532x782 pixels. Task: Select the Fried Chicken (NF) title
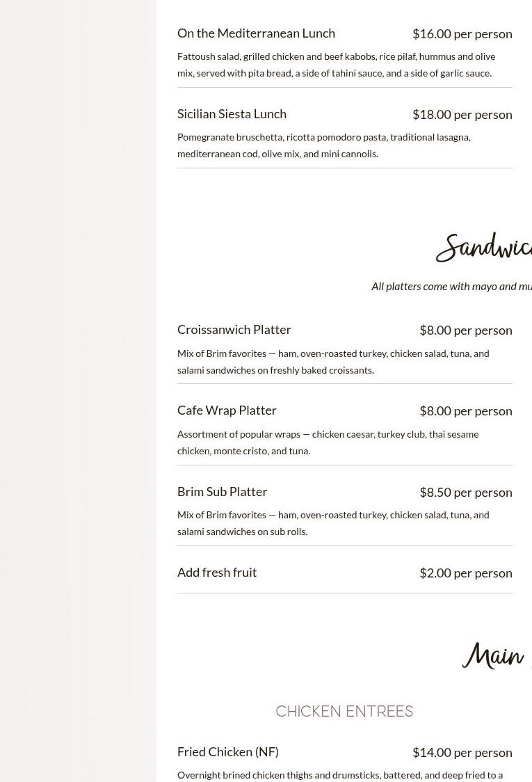[228, 752]
